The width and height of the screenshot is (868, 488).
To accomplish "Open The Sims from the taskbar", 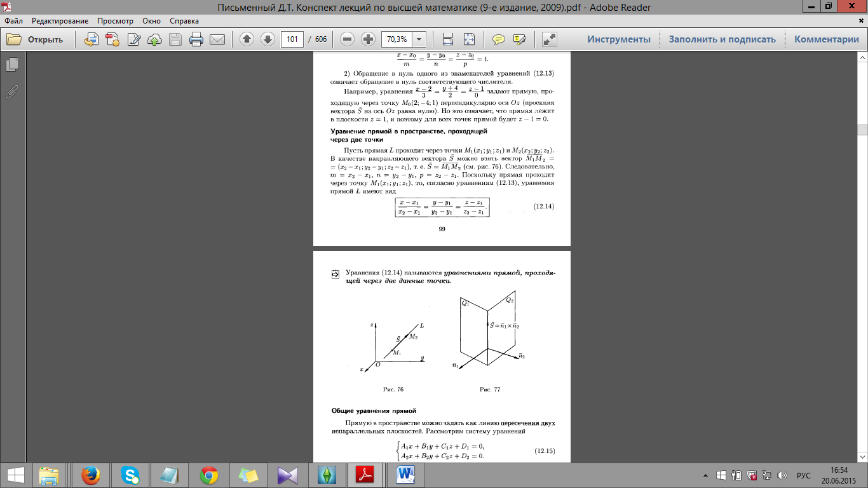I will pyautogui.click(x=327, y=475).
